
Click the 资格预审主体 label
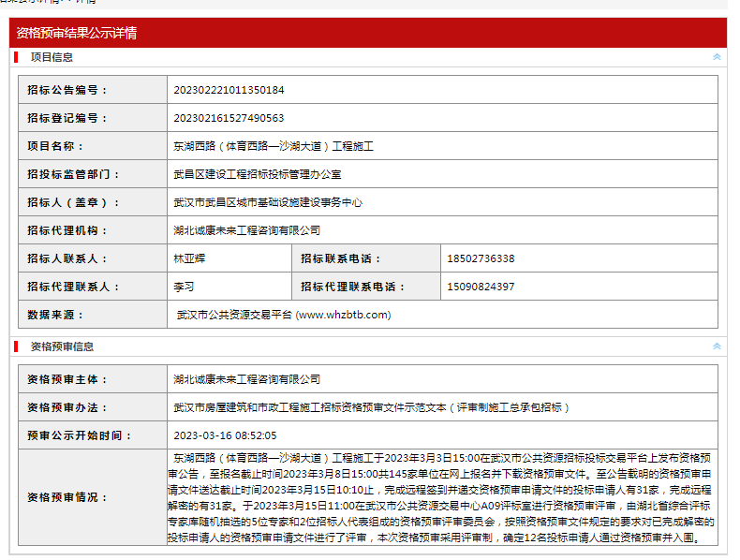[x=67, y=379]
